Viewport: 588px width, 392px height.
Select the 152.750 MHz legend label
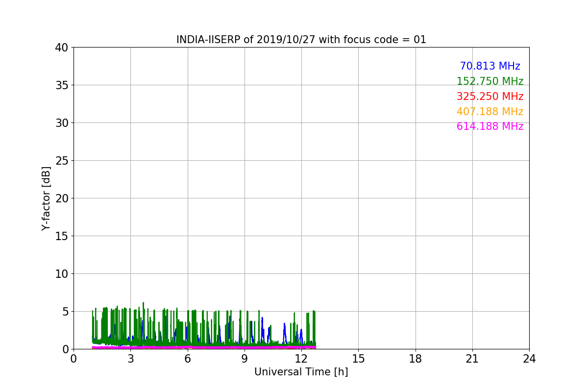click(x=490, y=81)
